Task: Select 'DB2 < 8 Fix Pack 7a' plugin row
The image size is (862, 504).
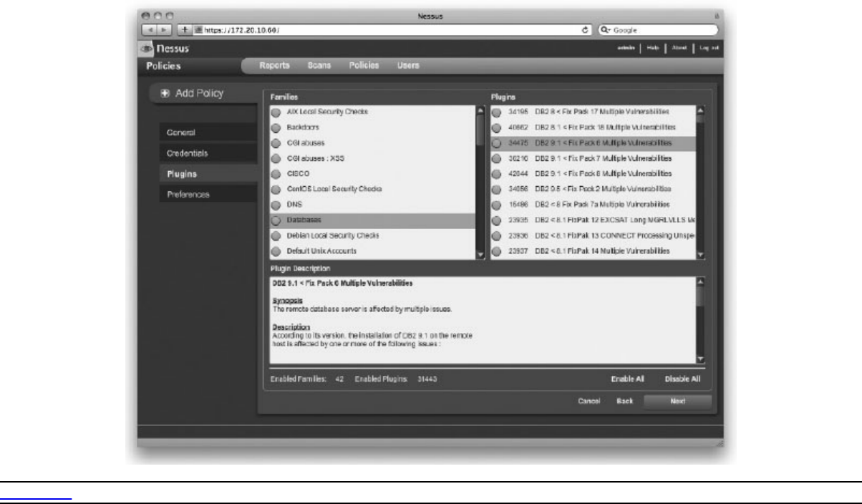Action: pyautogui.click(x=594, y=205)
